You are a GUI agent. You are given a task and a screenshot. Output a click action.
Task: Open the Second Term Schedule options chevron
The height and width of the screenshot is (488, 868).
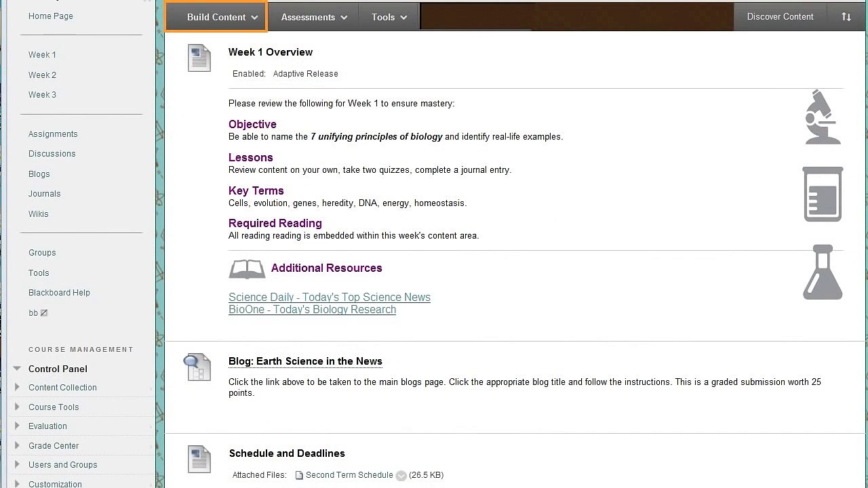pos(401,476)
